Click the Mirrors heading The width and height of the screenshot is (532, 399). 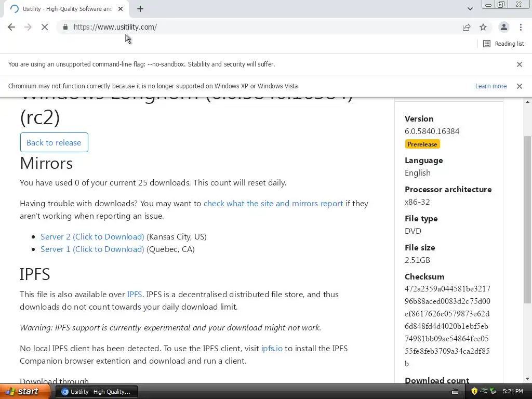coord(46,163)
